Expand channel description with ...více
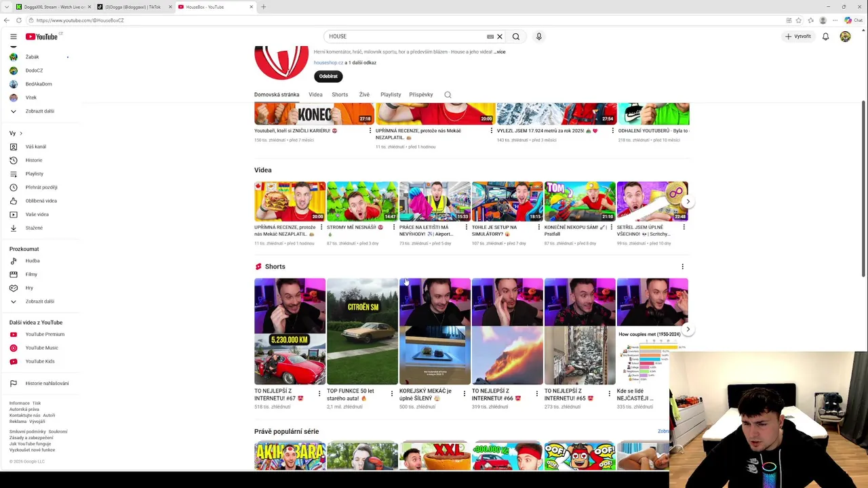Image resolution: width=868 pixels, height=488 pixels. 499,52
